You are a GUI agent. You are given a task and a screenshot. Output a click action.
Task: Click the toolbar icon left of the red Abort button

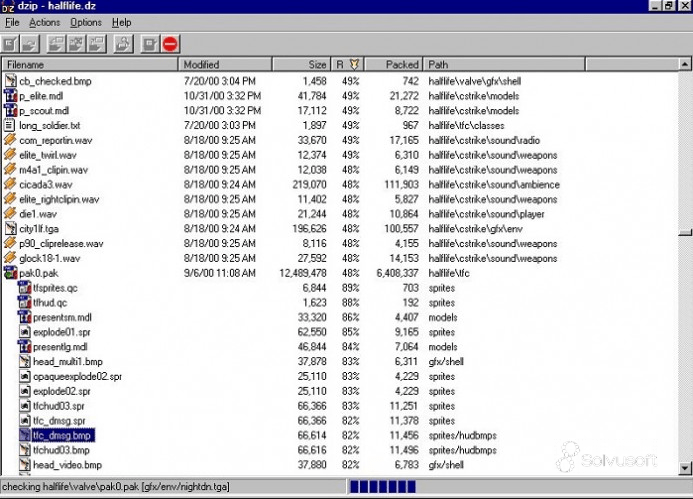pyautogui.click(x=150, y=44)
